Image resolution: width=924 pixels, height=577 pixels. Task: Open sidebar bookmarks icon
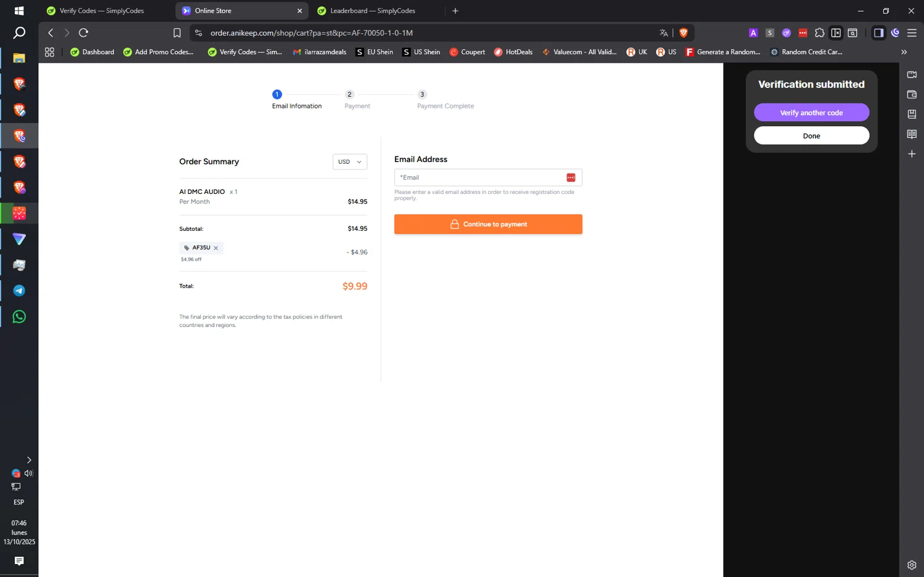912,114
